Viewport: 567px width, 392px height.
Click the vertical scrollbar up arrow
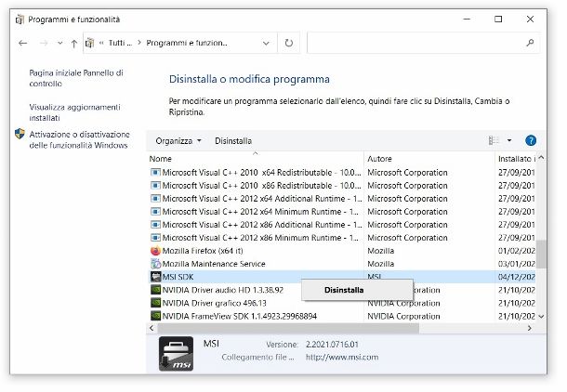[x=541, y=158]
